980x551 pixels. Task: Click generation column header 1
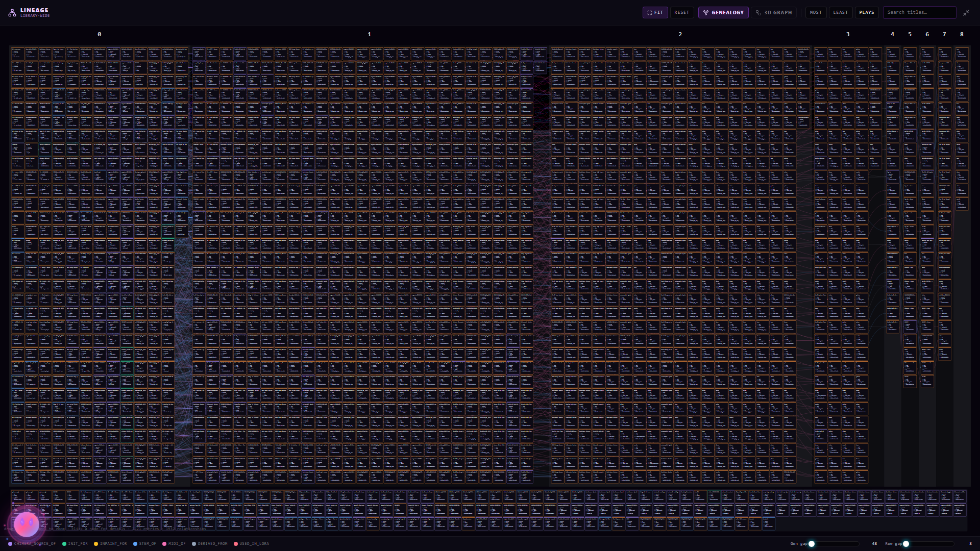pyautogui.click(x=370, y=34)
